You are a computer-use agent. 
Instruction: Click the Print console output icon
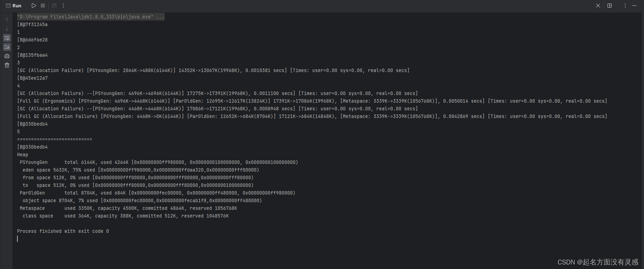coord(7,56)
